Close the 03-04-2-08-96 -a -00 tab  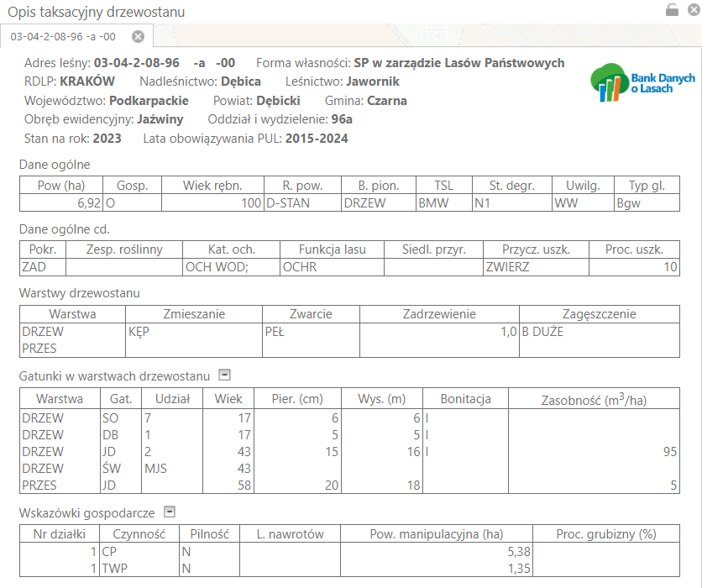(139, 36)
